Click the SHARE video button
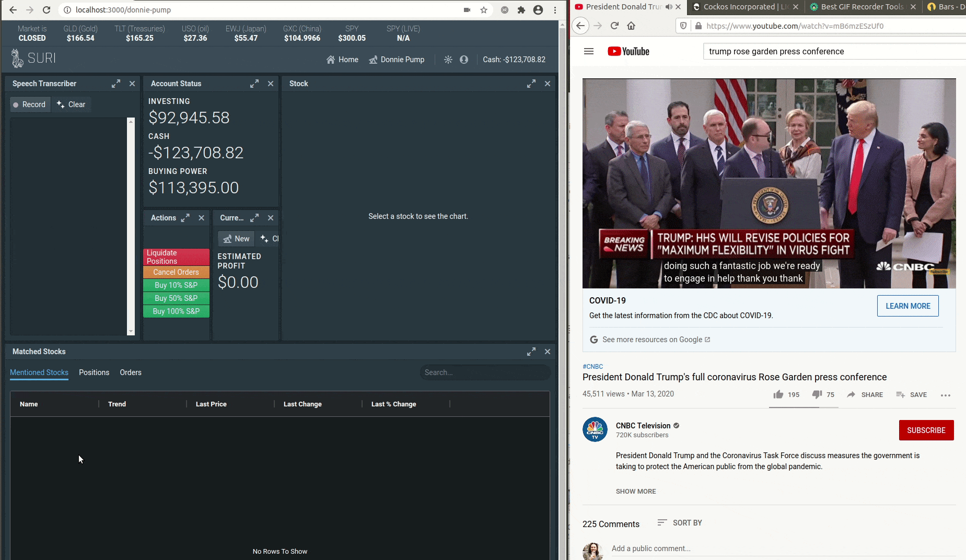Viewport: 966px width, 560px height. point(865,395)
